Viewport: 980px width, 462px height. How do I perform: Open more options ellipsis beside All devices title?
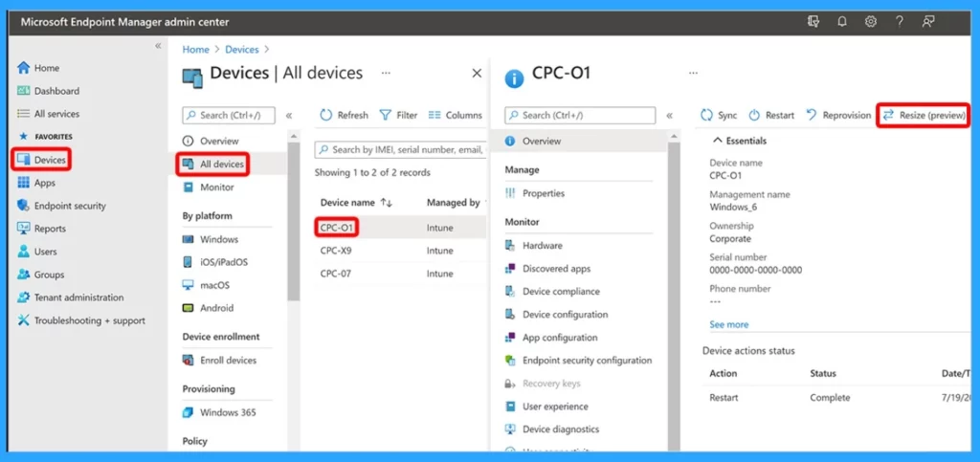386,73
